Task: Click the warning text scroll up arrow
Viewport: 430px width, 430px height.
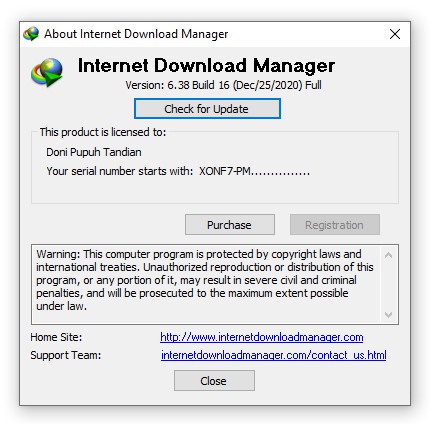Action: click(388, 255)
